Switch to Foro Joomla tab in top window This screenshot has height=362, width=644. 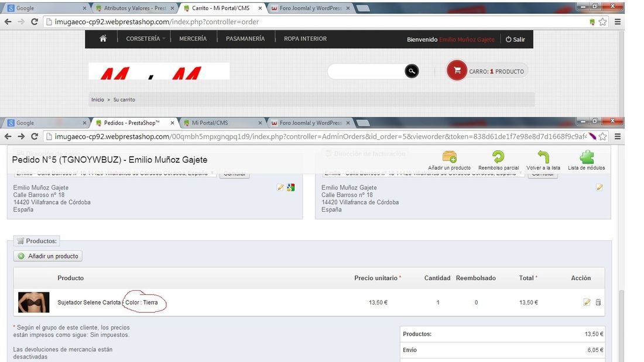tap(310, 8)
